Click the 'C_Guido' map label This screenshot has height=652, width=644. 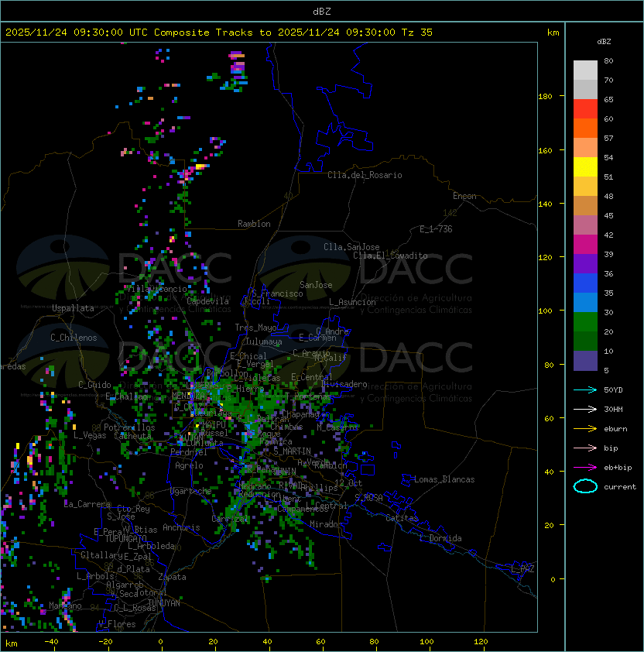coord(94,385)
